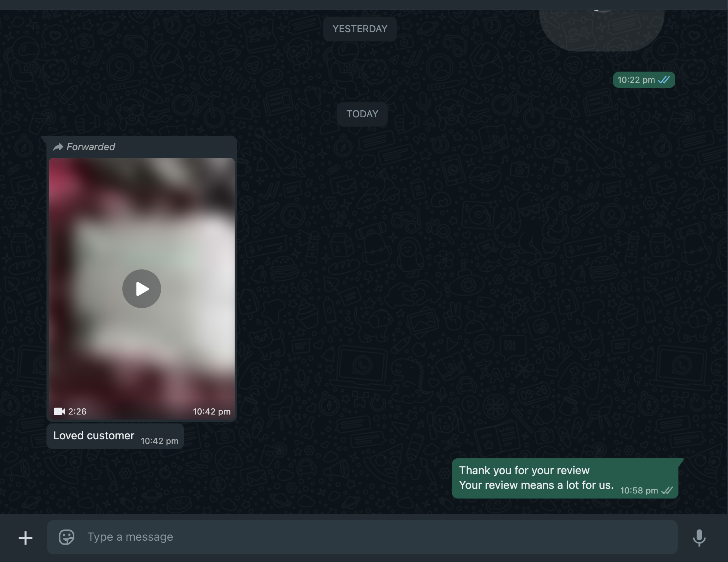Click the 'Your review means a lot' line
The width and height of the screenshot is (728, 562).
pos(536,485)
